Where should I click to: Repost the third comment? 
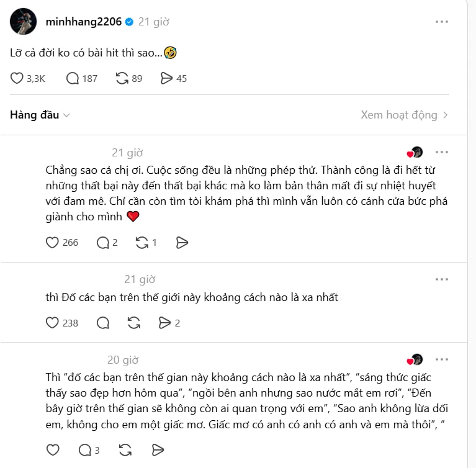(x=125, y=450)
